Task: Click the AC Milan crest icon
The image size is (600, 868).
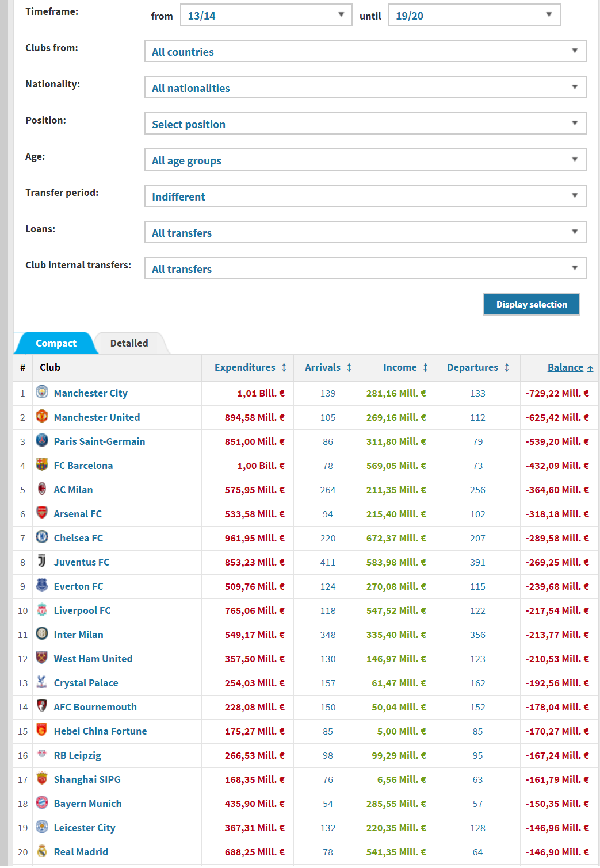Action: [x=42, y=489]
